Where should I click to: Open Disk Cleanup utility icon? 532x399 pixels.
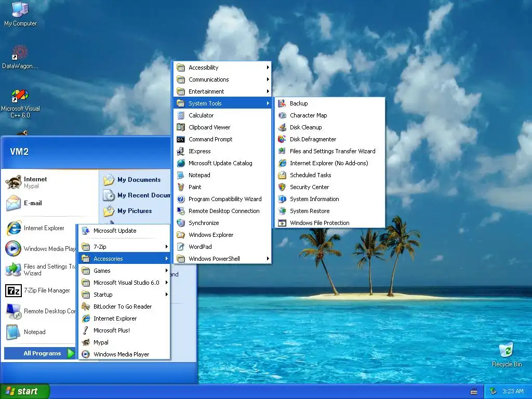pyautogui.click(x=282, y=127)
